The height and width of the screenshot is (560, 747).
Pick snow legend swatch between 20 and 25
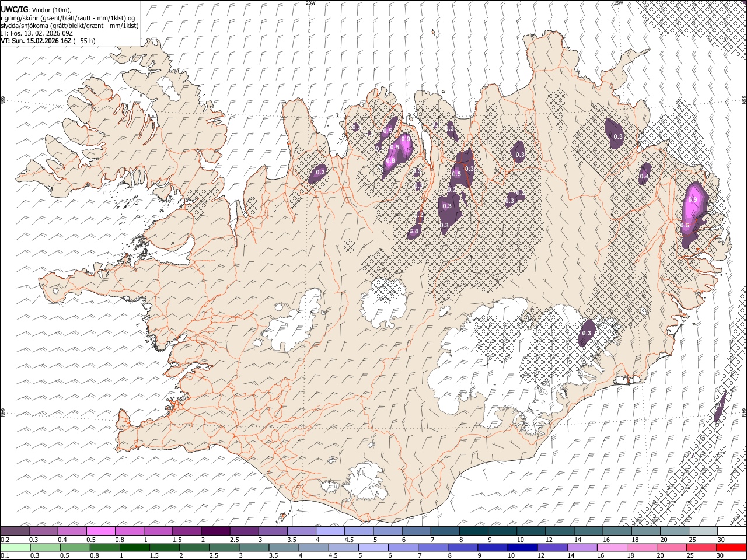tap(674, 531)
